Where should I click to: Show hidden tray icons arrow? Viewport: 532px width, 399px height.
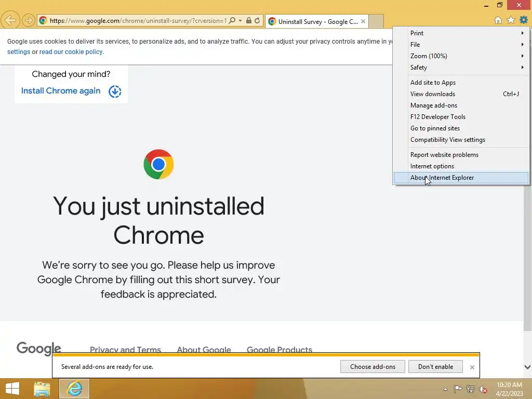445,389
